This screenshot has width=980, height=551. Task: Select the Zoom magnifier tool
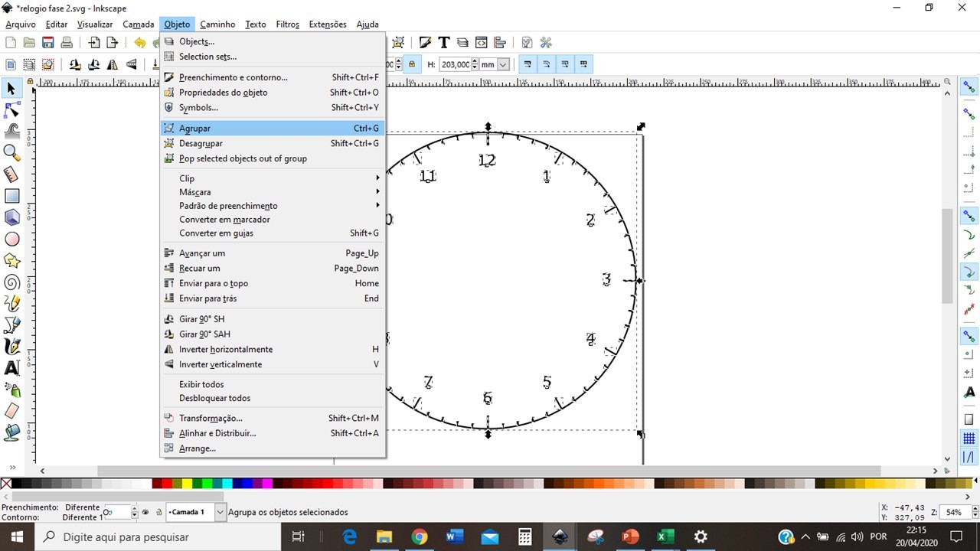click(11, 153)
